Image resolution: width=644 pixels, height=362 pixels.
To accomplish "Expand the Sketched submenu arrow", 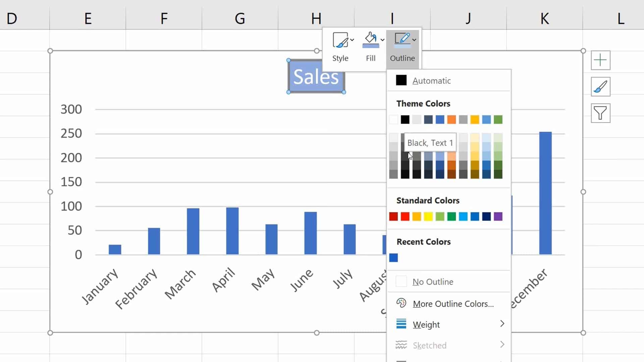I will click(x=502, y=344).
